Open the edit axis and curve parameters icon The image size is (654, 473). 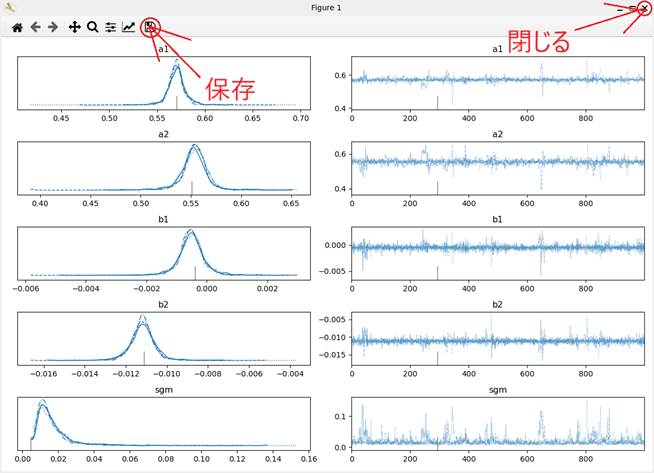click(x=129, y=28)
